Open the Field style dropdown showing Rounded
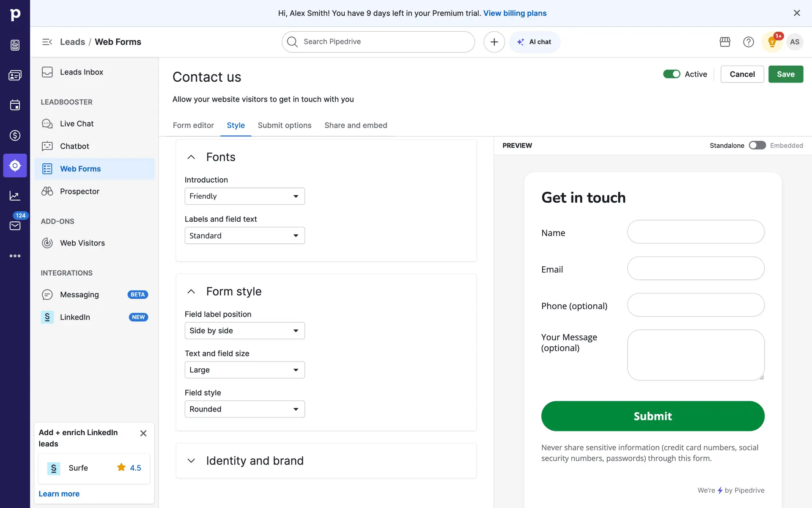 (244, 409)
